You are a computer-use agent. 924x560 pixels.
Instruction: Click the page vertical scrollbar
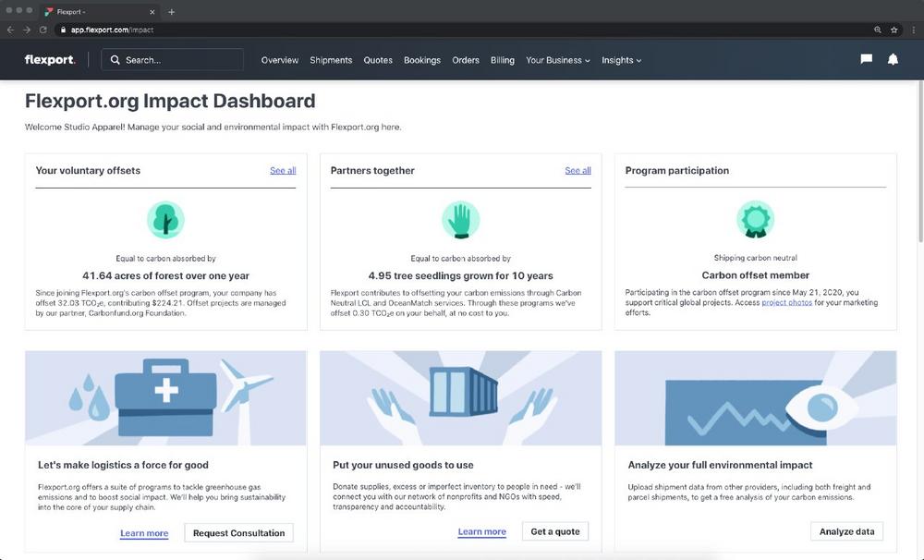click(x=920, y=161)
